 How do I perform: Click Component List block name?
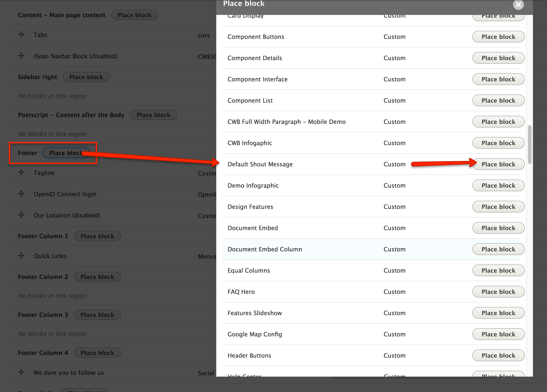250,100
